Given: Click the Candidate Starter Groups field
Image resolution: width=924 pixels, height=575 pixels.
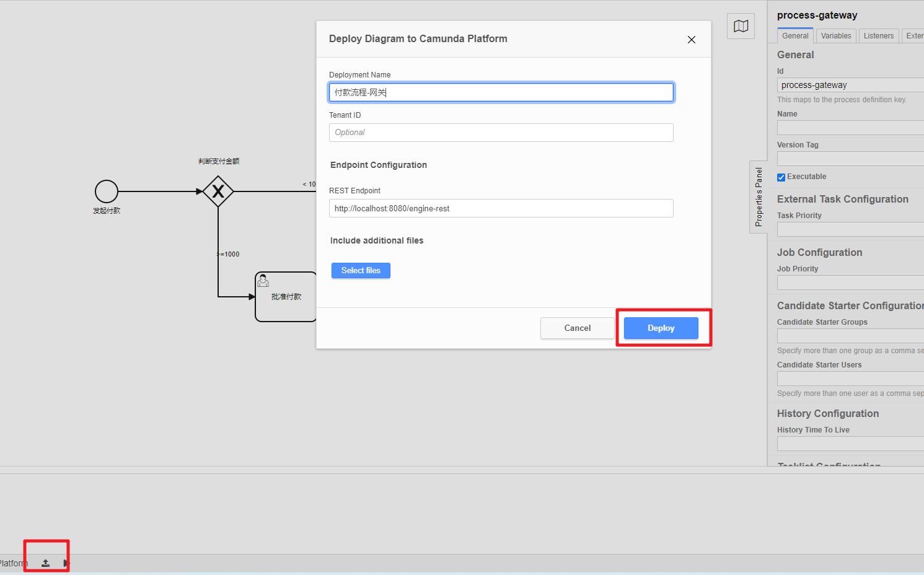Looking at the screenshot, I should [850, 336].
